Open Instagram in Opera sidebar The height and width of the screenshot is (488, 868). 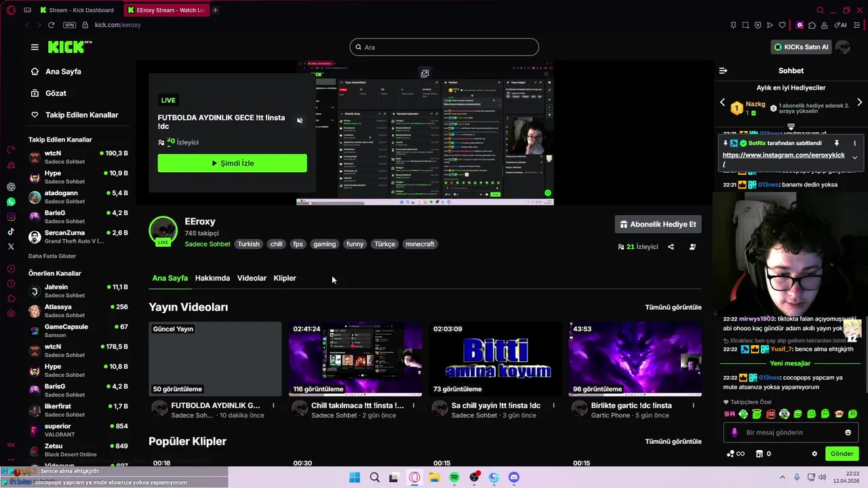(x=11, y=217)
